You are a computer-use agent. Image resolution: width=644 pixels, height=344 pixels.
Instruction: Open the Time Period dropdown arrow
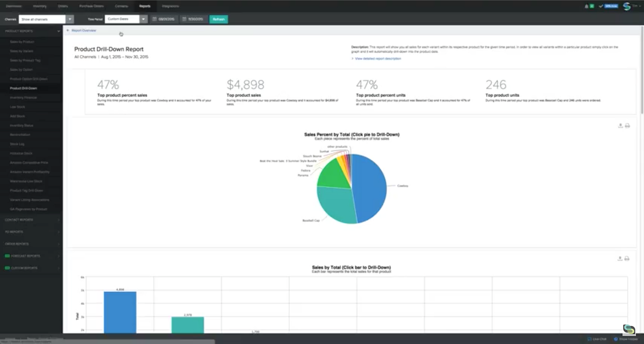[x=143, y=19]
